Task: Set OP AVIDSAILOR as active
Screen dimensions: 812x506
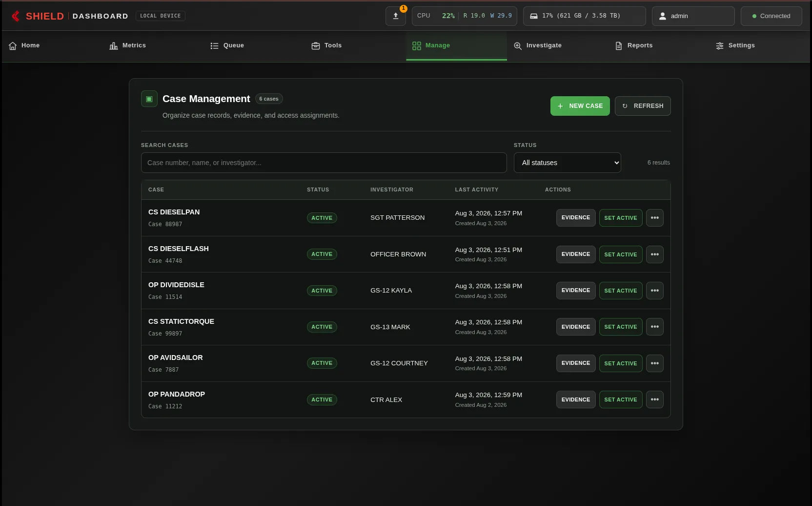Action: point(621,363)
